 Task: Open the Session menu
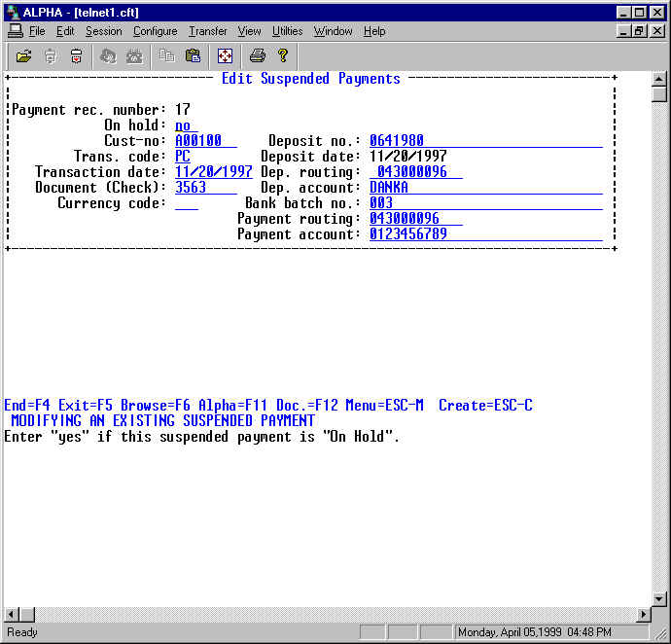(x=103, y=31)
